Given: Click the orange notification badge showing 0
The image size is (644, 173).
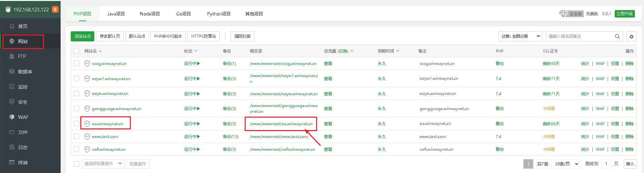Looking at the screenshot, I should tap(55, 9).
